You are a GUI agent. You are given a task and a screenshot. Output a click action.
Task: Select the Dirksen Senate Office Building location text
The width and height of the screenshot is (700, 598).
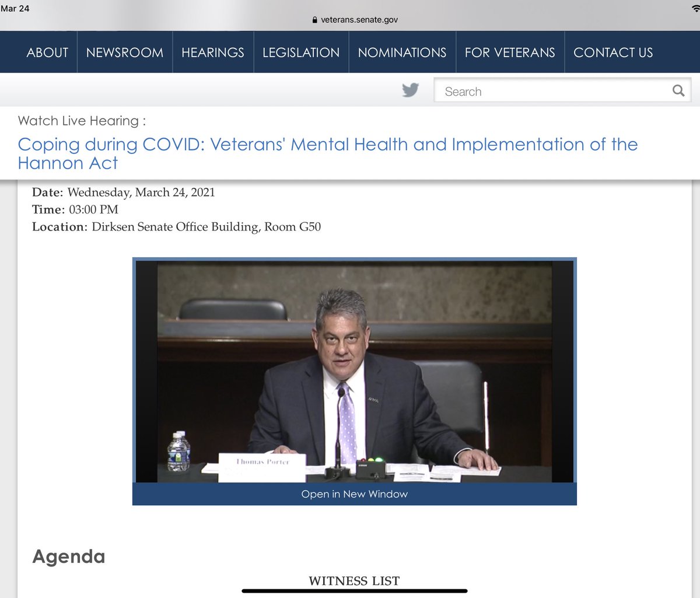coord(206,227)
